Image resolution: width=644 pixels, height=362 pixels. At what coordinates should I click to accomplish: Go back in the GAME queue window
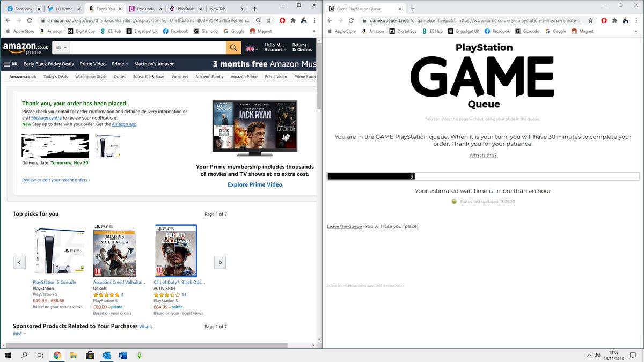pyautogui.click(x=329, y=20)
